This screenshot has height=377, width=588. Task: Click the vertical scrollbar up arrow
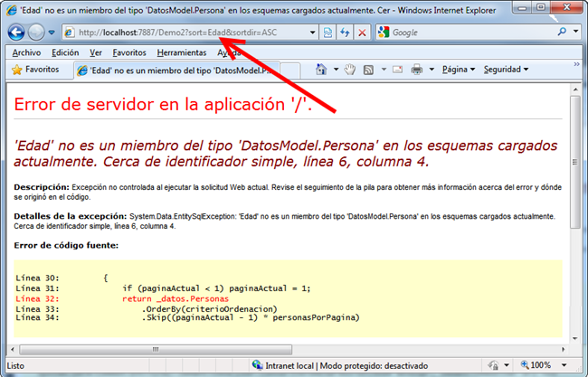[575, 90]
